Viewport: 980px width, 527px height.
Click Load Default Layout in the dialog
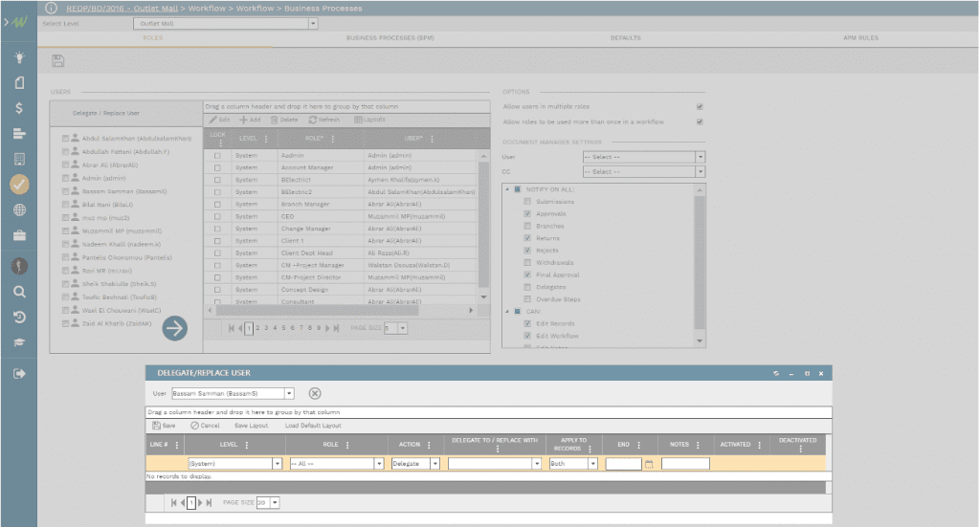click(x=313, y=426)
